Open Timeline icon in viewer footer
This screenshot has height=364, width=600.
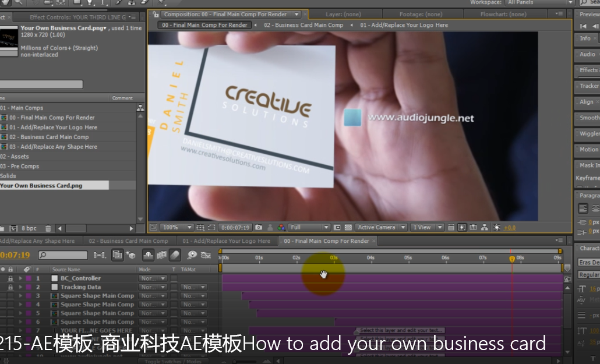[474, 227]
